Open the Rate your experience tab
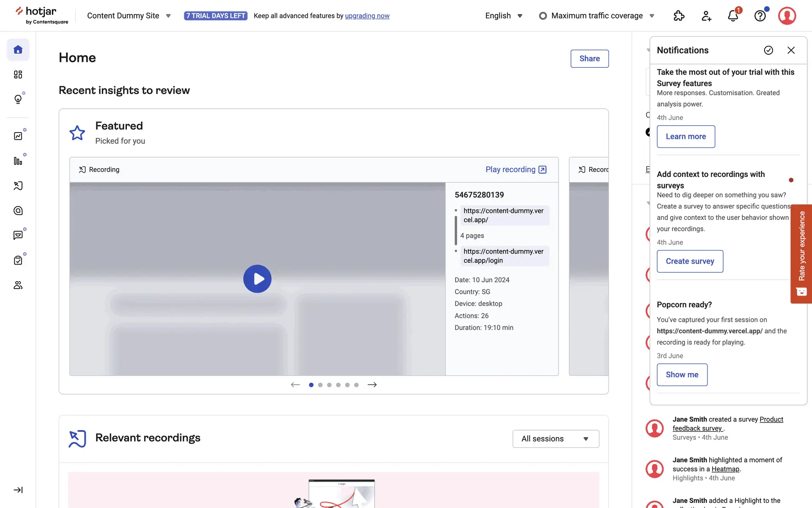This screenshot has height=508, width=812. (801, 254)
